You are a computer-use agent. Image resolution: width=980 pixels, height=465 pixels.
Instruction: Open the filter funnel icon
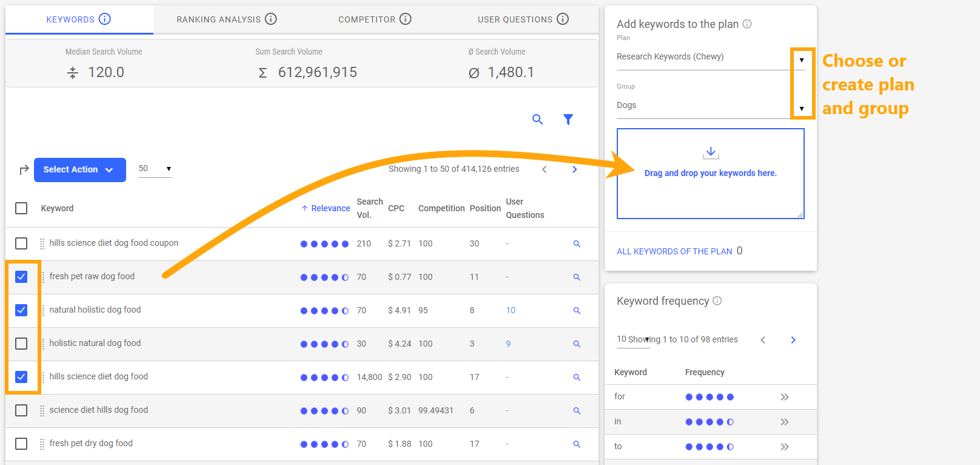tap(568, 119)
